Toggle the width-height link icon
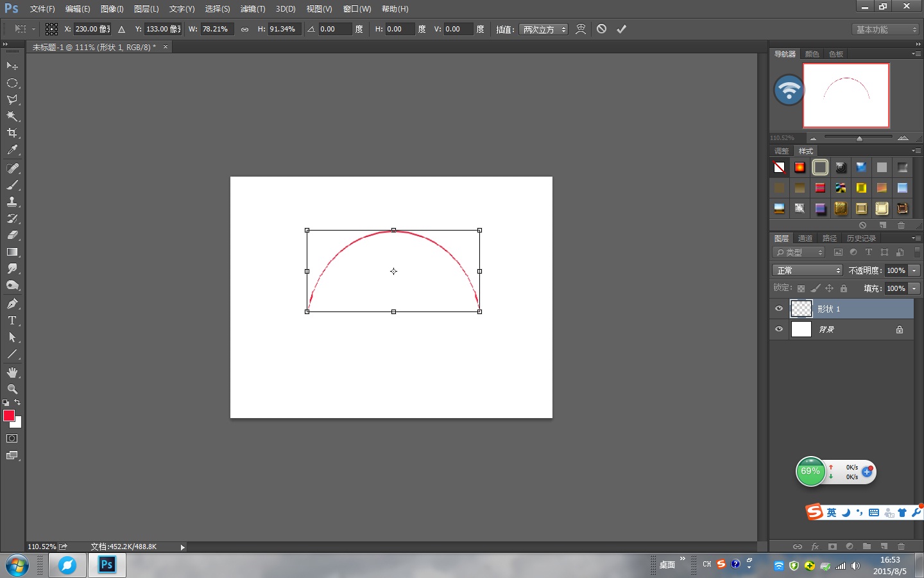This screenshot has height=578, width=924. 244,30
